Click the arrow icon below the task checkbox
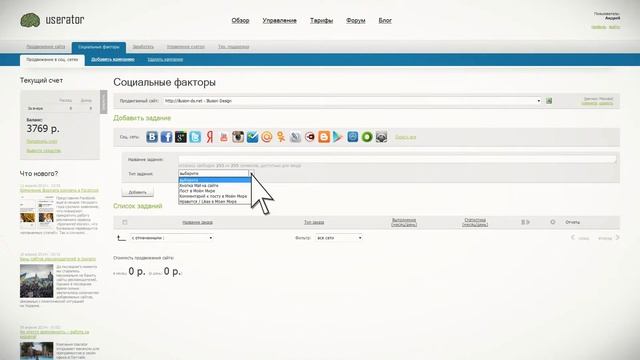The image size is (640, 360). point(121,238)
